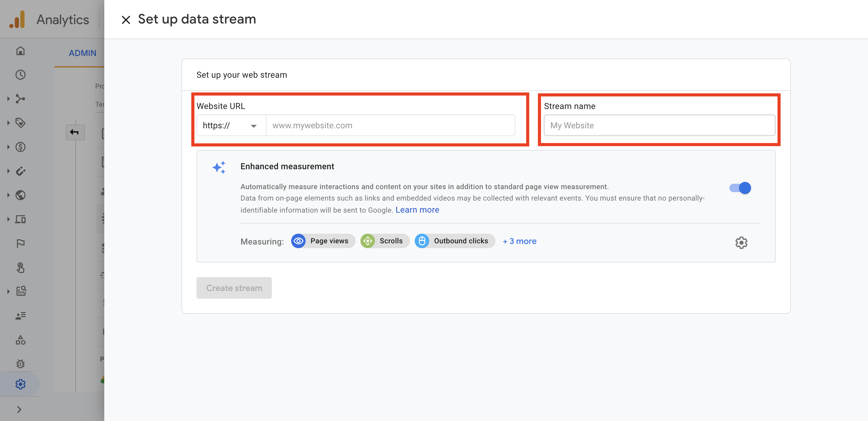Click the Create stream button

coord(234,288)
